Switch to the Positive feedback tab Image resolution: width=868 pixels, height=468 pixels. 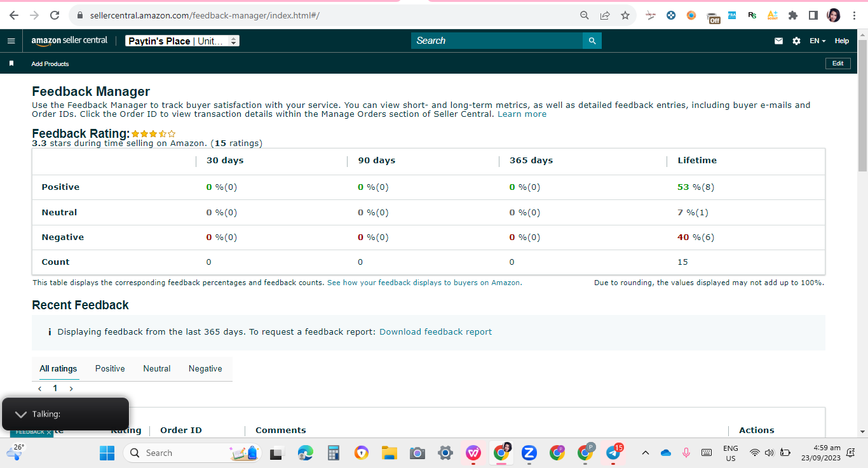pyautogui.click(x=110, y=369)
